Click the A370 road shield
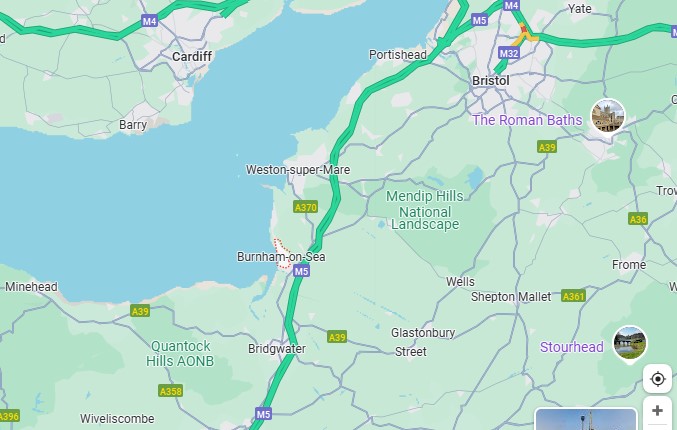The height and width of the screenshot is (430, 677). pos(306,207)
